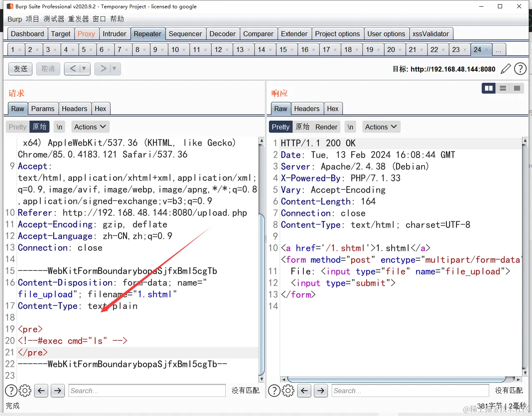Open response search settings gear
Viewport: 532px width, 416px height.
coord(288,391)
